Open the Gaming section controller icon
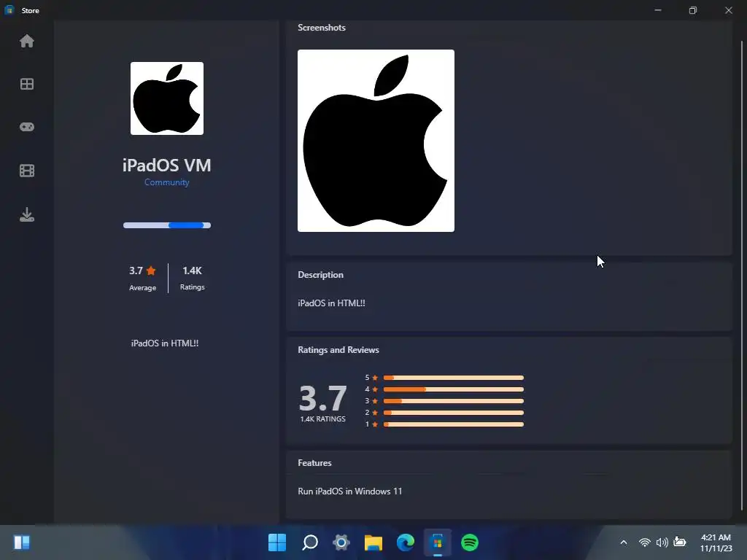 [27, 127]
